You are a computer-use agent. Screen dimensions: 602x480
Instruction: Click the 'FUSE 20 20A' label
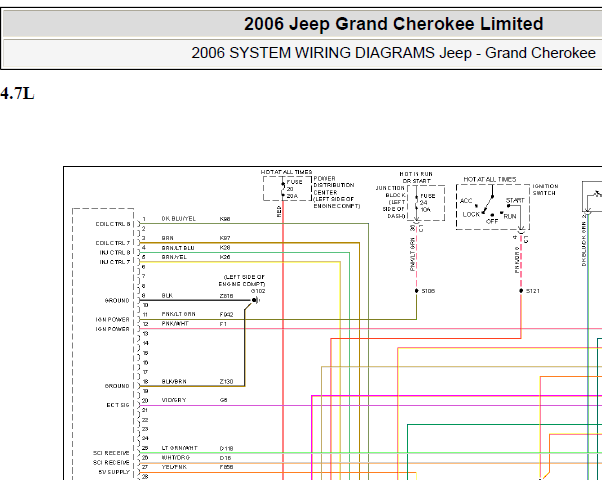pyautogui.click(x=294, y=189)
